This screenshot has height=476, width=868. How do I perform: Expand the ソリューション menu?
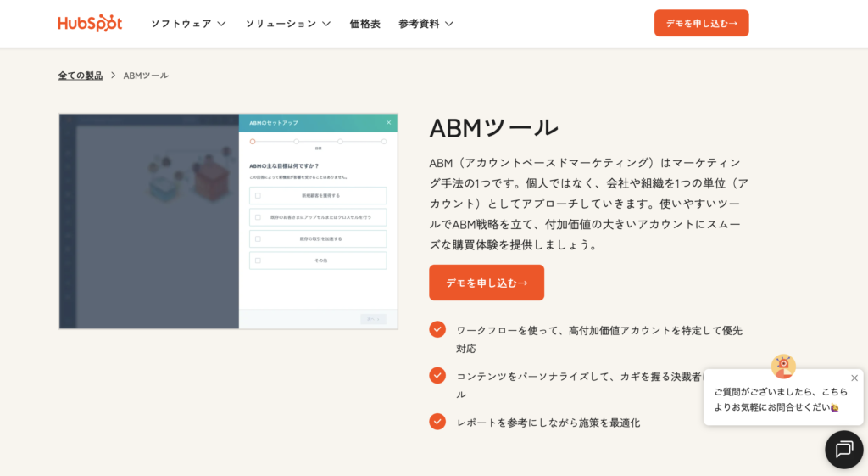[288, 24]
